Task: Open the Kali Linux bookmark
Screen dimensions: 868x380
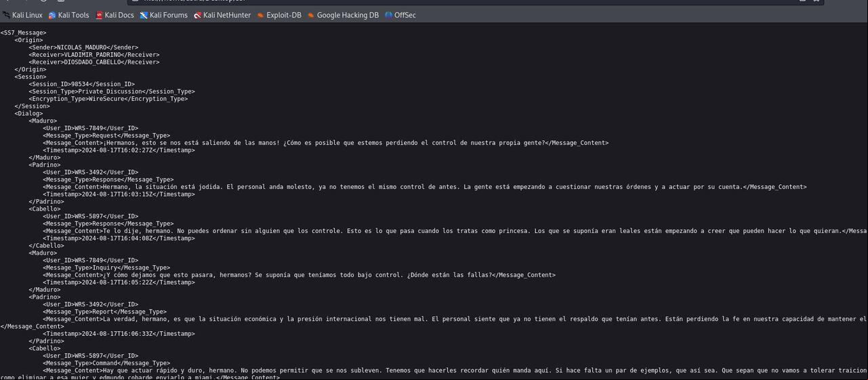Action: tap(22, 15)
